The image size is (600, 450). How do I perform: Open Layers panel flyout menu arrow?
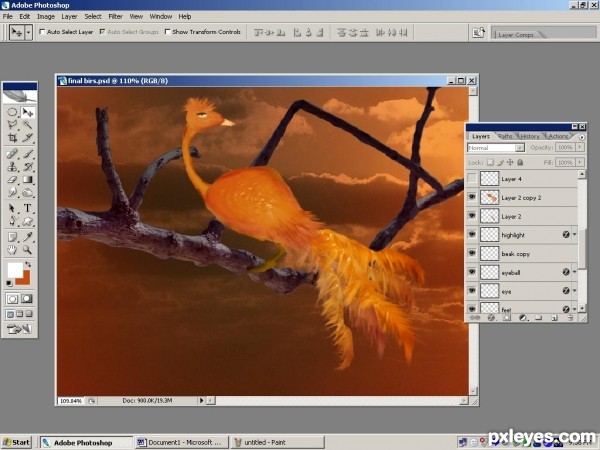pyautogui.click(x=582, y=137)
